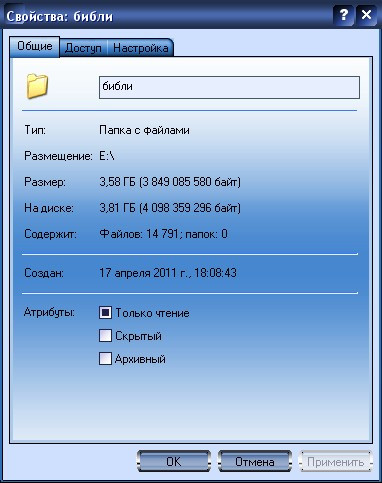Click the yellow folder icon
The width and height of the screenshot is (382, 483).
(37, 86)
